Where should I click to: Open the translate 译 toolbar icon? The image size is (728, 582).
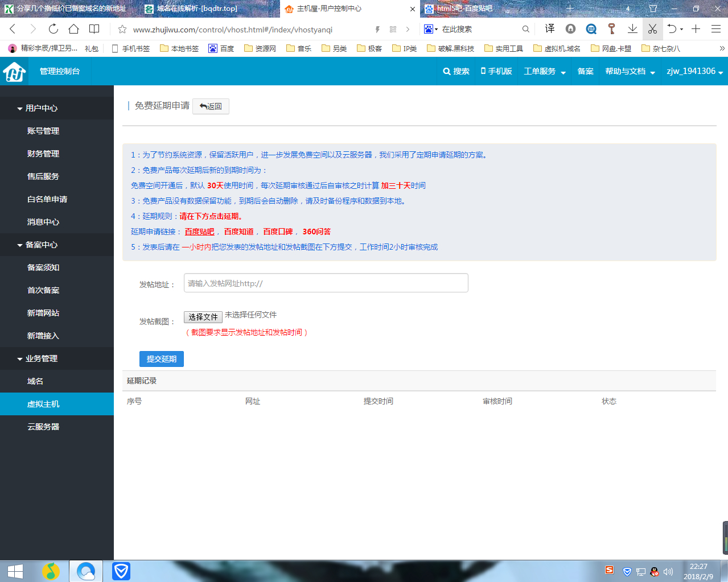point(549,29)
